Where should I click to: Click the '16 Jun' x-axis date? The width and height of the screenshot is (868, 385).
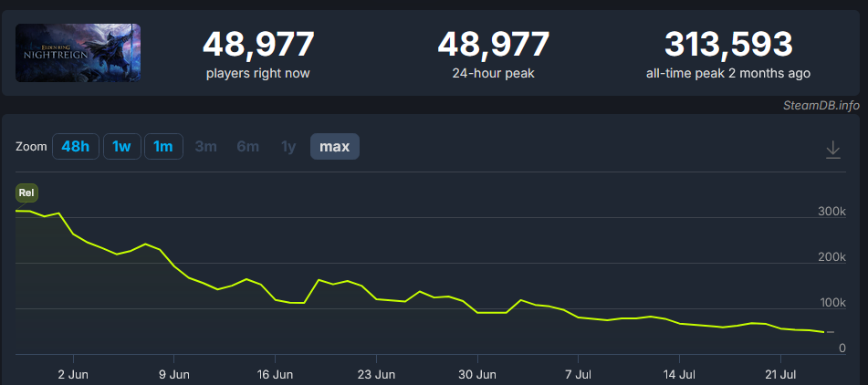[275, 374]
